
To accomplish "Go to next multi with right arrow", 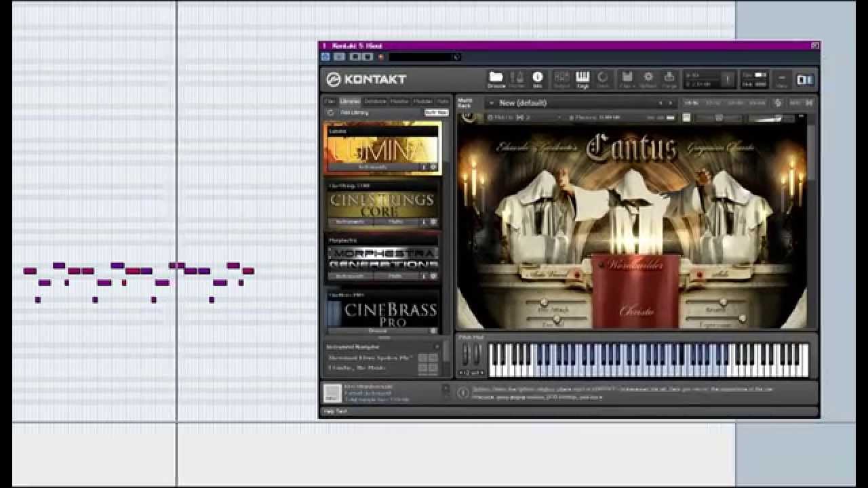I will (x=671, y=103).
